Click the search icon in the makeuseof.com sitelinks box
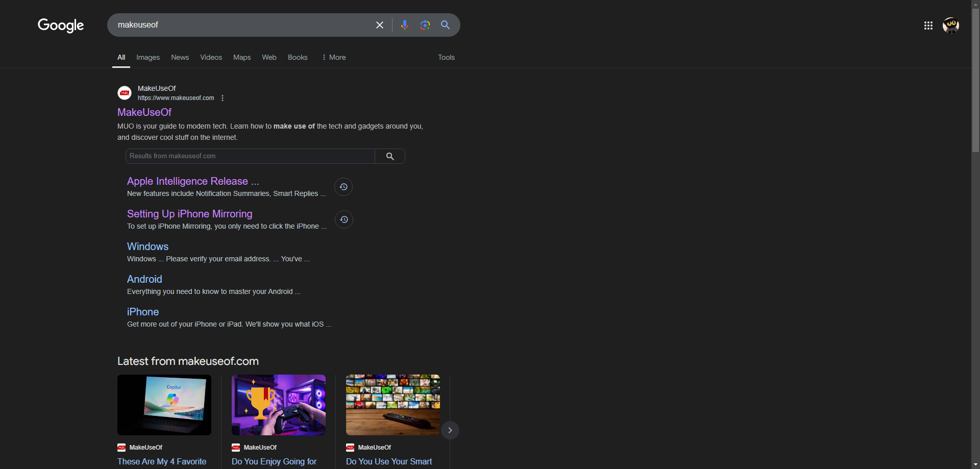Screen dimensions: 980x469 coord(390,156)
